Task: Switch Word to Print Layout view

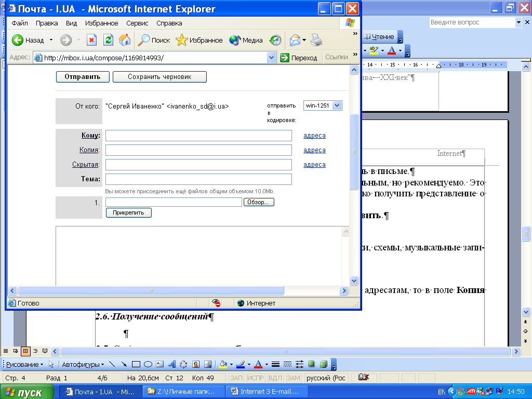Action: pos(25,351)
